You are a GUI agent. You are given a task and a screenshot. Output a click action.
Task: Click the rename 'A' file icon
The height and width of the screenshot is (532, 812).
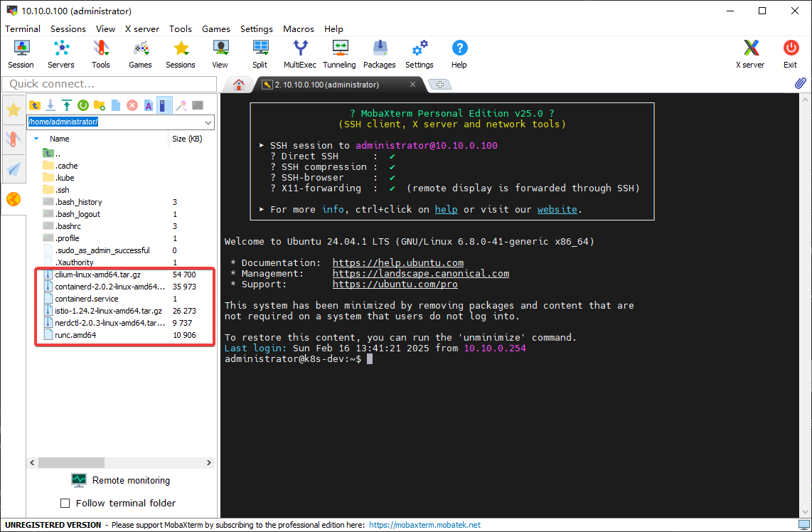[x=149, y=106]
